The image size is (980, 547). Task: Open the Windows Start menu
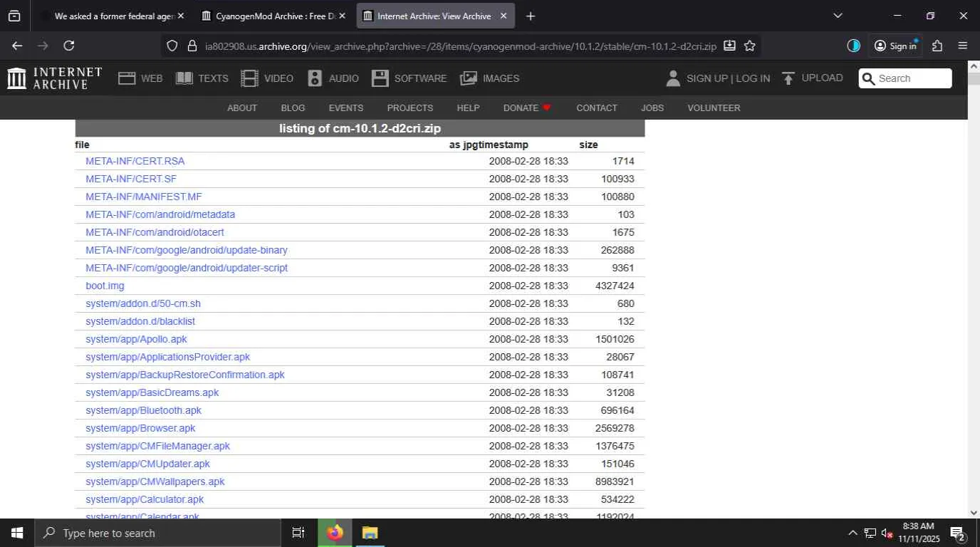[x=17, y=533]
